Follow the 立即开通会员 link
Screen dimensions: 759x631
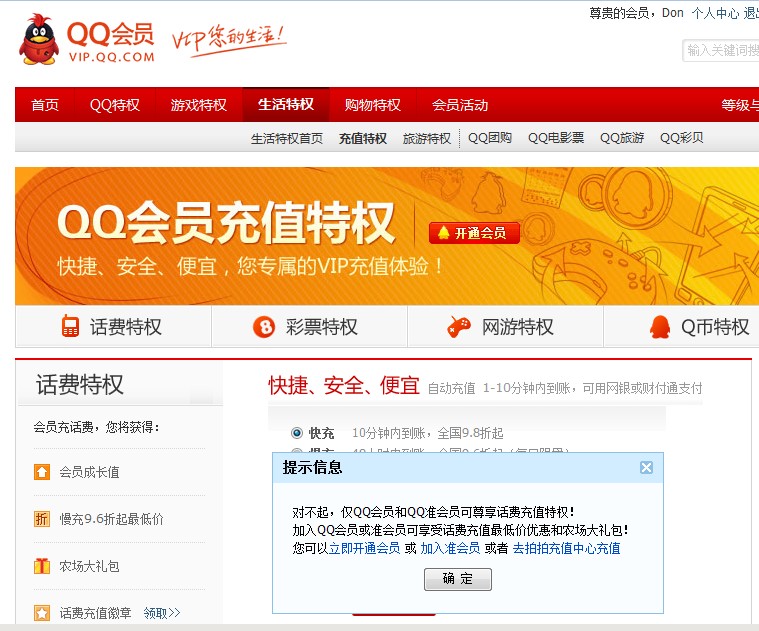point(364,548)
